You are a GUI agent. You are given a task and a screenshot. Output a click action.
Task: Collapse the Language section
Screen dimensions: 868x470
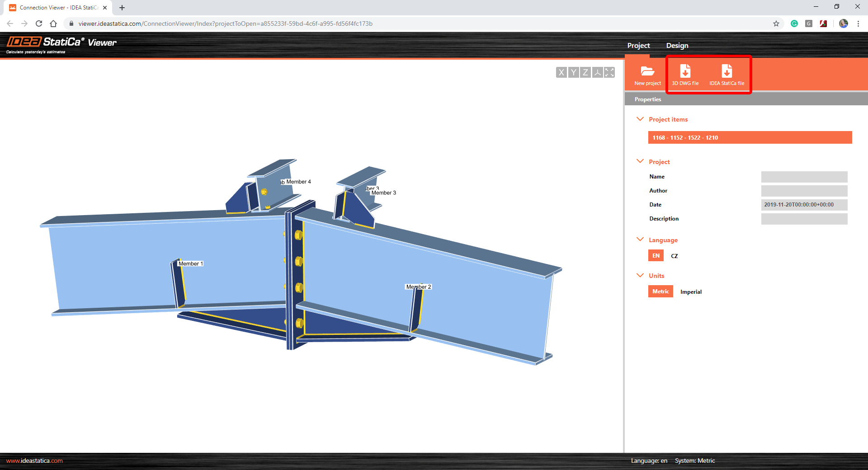tap(640, 240)
